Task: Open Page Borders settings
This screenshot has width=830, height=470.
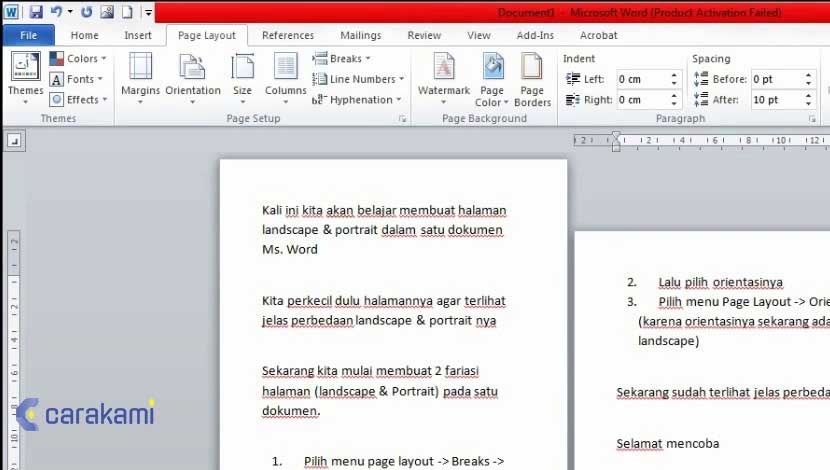Action: (532, 79)
